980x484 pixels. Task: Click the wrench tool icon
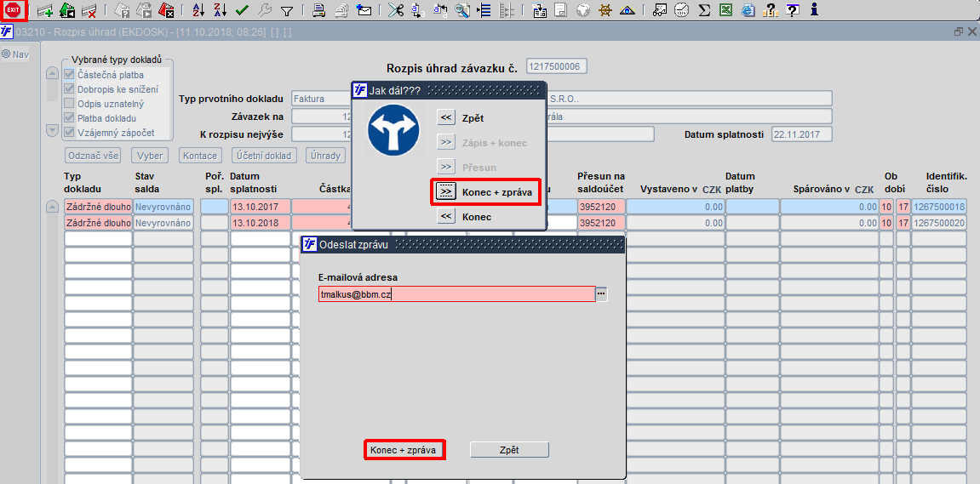265,10
